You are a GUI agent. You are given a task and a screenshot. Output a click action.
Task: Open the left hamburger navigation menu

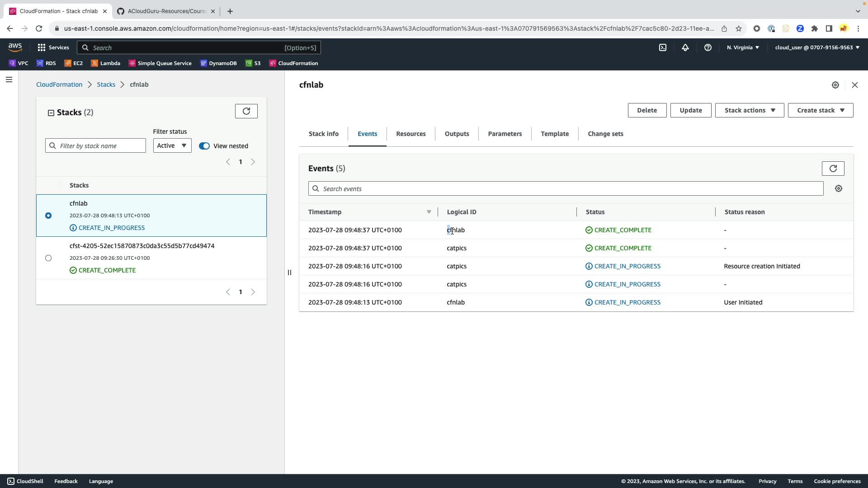pyautogui.click(x=9, y=80)
